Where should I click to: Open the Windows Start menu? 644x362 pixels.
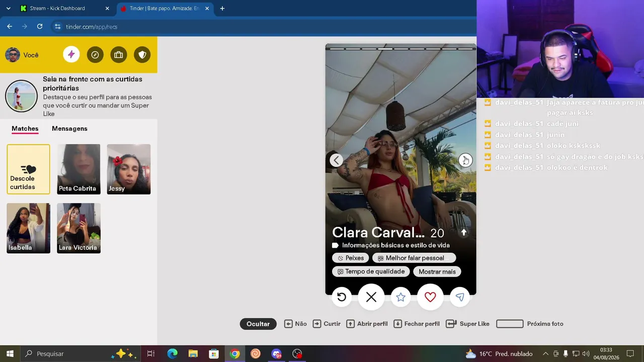tap(10, 353)
